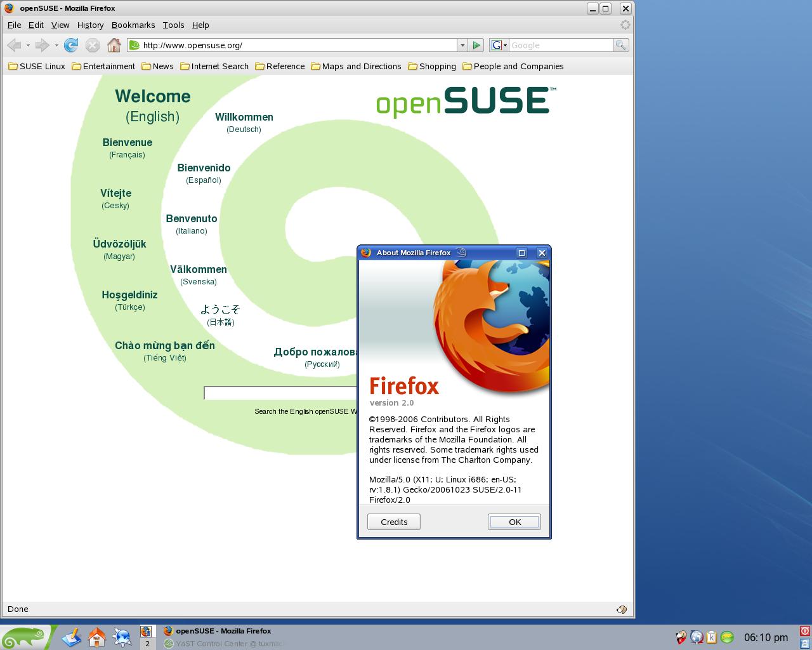
Task: Click the Google search input field
Action: click(x=561, y=45)
